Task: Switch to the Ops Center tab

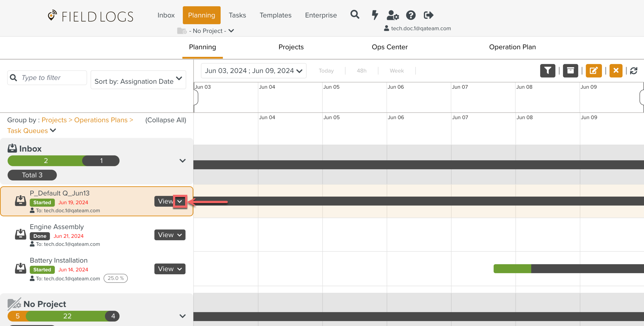Action: point(389,47)
